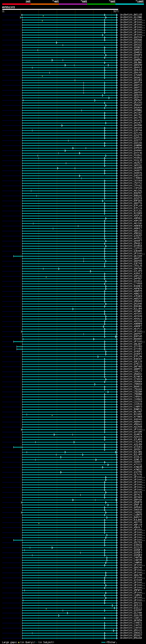
Task: Open hit UniRef100_C0PSZ6
Action: [131, 188]
